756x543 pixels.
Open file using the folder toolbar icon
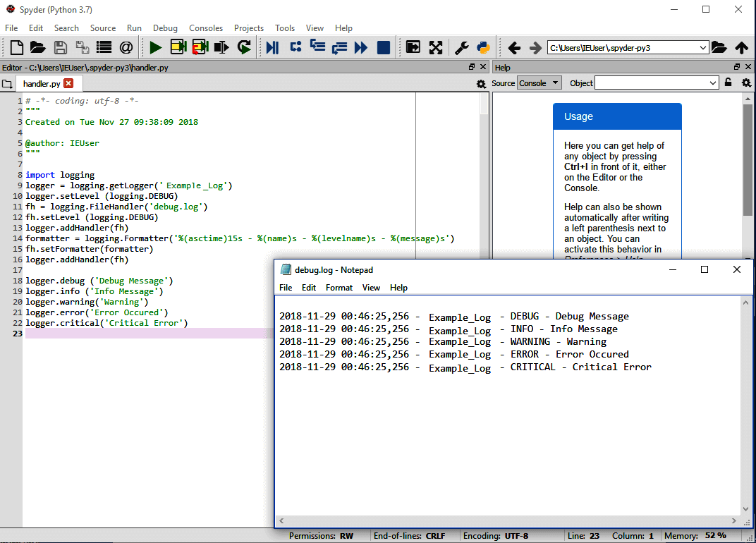pos(37,47)
